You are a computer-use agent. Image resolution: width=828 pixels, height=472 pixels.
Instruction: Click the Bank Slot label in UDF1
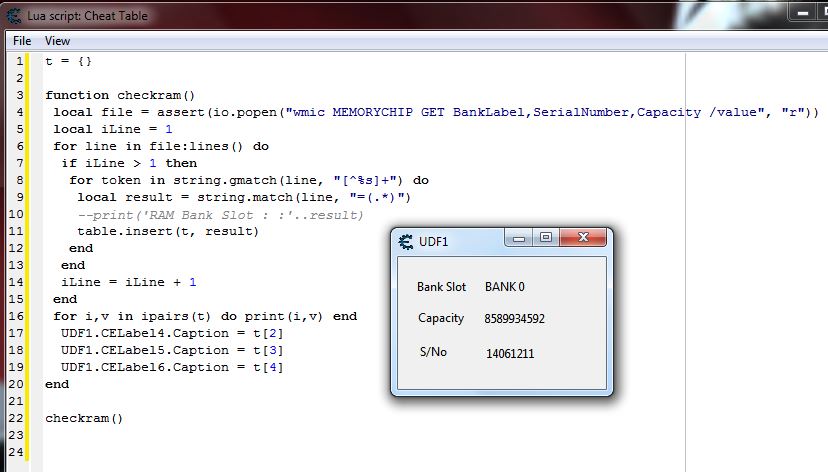pyautogui.click(x=441, y=287)
